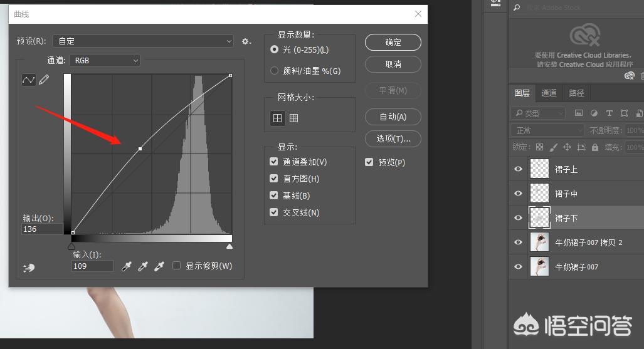
Task: Hide the 裙子下 layer
Action: click(519, 217)
